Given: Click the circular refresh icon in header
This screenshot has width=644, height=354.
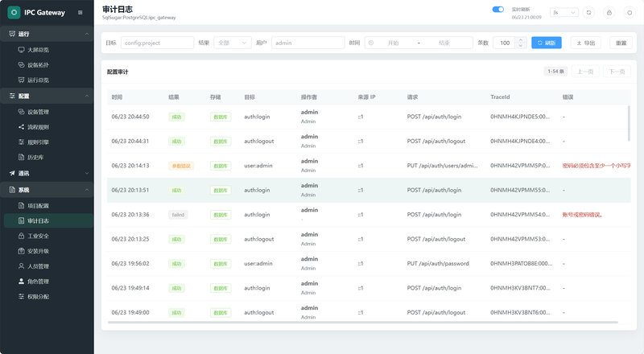Looking at the screenshot, I should pos(588,13).
